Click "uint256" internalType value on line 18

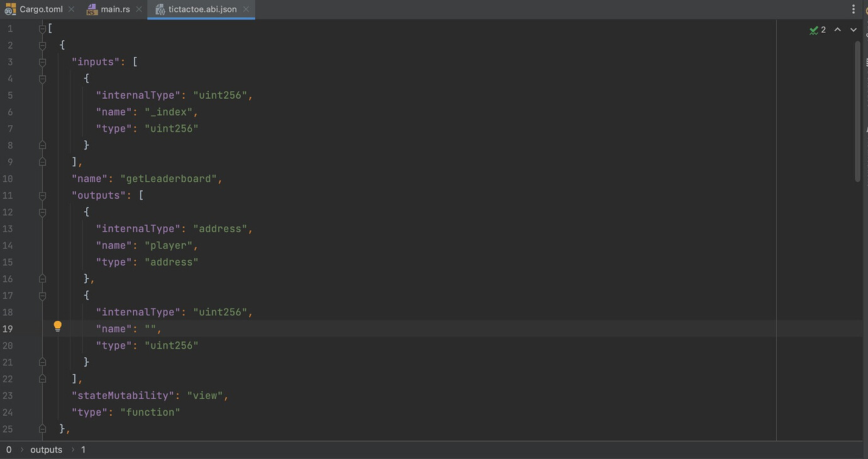220,312
